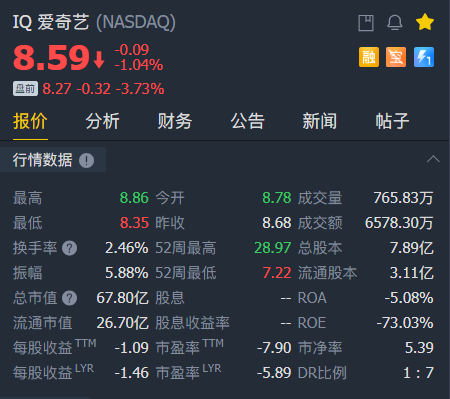Open the 新闻 tab
This screenshot has height=399, width=450.
point(320,121)
